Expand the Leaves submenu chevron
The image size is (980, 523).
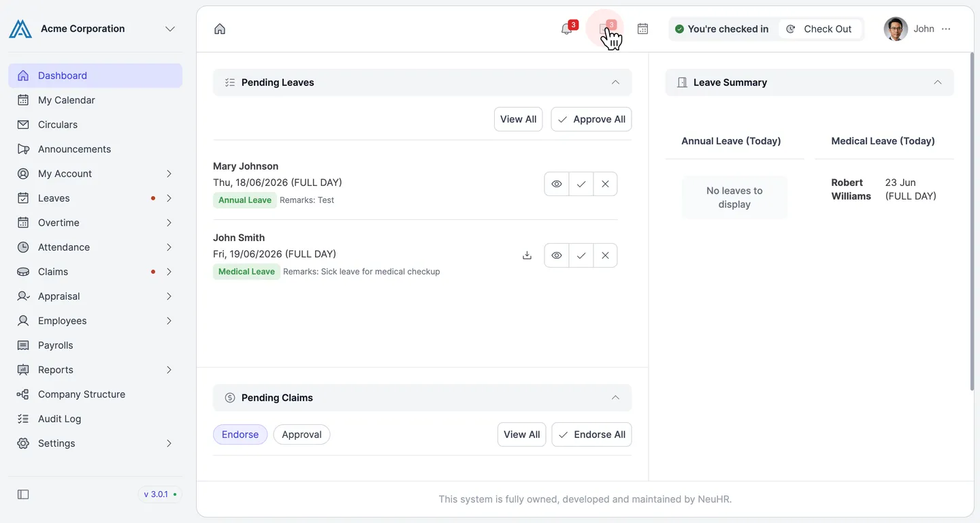(169, 198)
